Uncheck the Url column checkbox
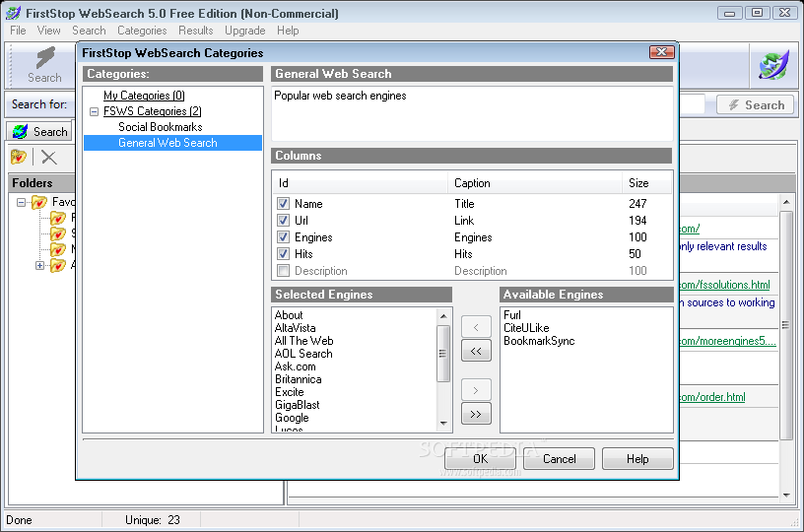The width and height of the screenshot is (804, 532). pos(283,221)
